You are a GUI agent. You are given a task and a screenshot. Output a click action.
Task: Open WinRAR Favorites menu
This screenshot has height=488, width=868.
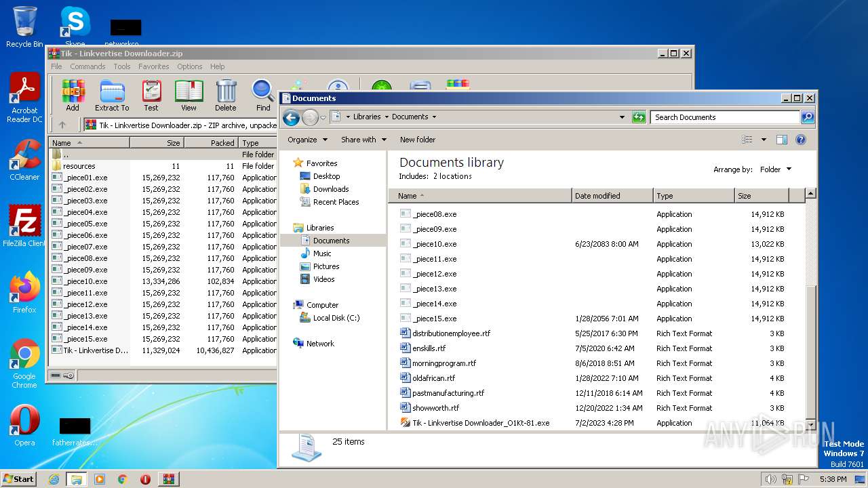tap(154, 66)
